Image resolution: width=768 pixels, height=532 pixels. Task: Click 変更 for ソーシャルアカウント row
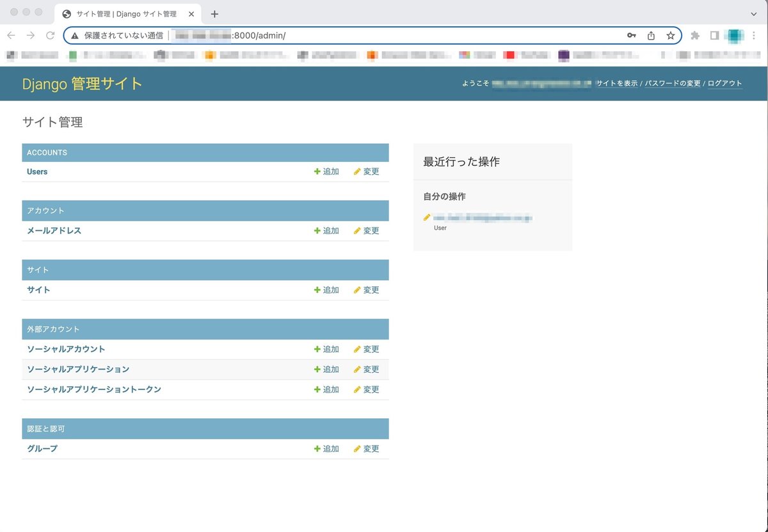pyautogui.click(x=366, y=349)
